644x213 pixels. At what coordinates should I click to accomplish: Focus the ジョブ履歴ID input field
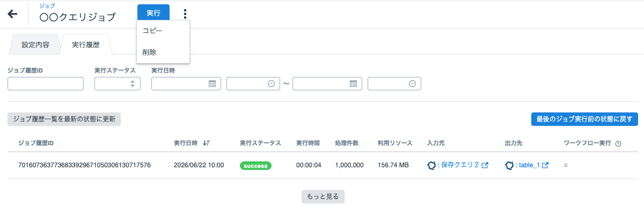[46, 83]
